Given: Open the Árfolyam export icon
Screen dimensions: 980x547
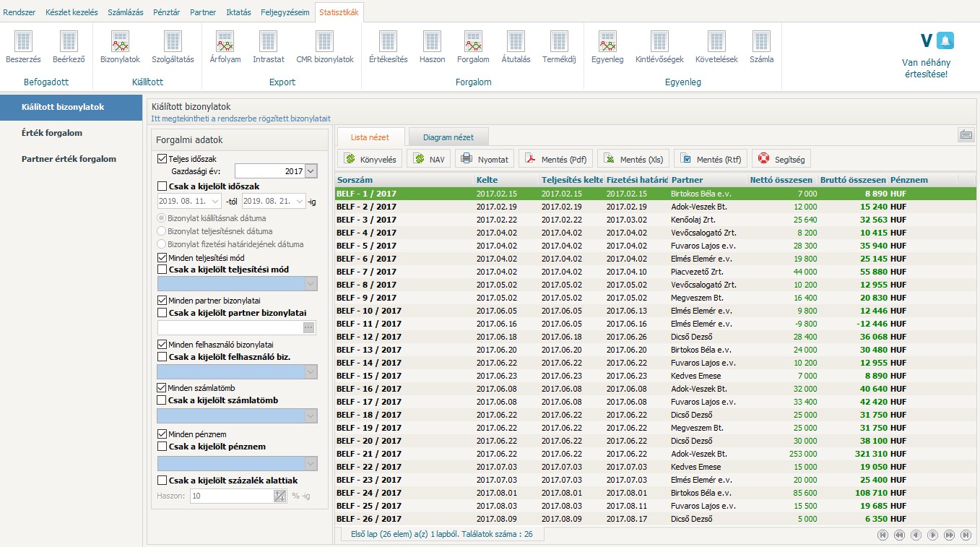Looking at the screenshot, I should point(225,42).
